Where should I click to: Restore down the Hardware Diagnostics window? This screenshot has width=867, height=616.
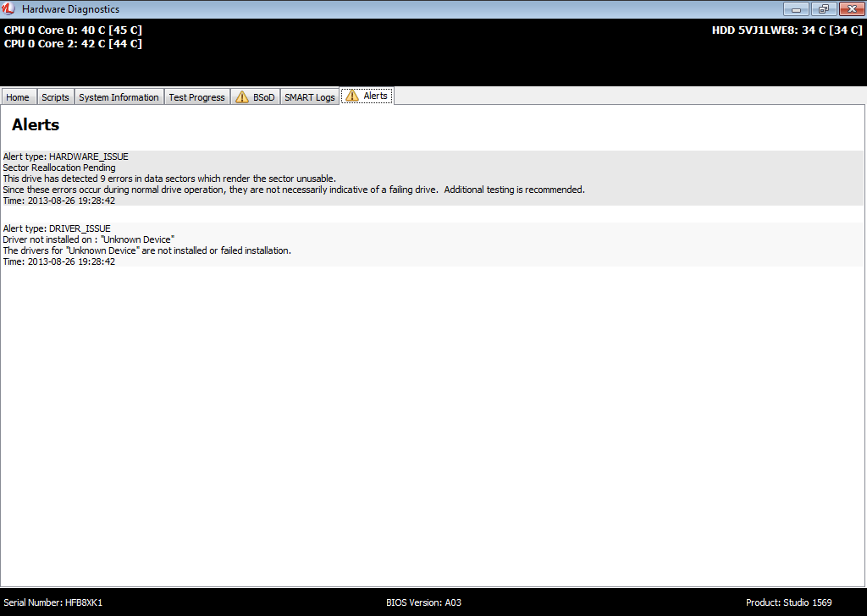822,9
